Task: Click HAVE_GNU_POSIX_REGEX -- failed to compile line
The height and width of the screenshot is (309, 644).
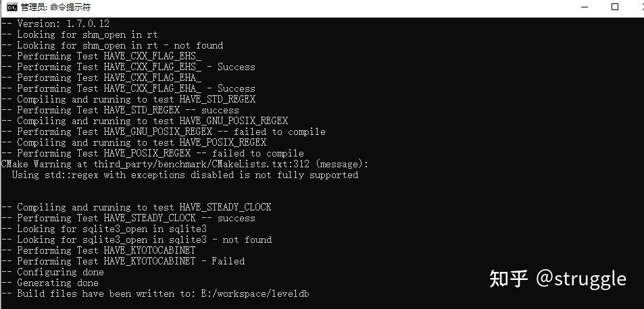Action: [x=164, y=132]
